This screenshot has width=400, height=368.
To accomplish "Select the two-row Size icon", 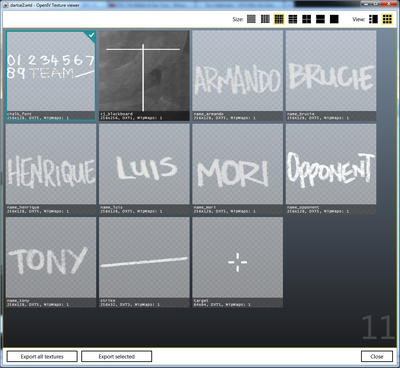I will coord(320,19).
